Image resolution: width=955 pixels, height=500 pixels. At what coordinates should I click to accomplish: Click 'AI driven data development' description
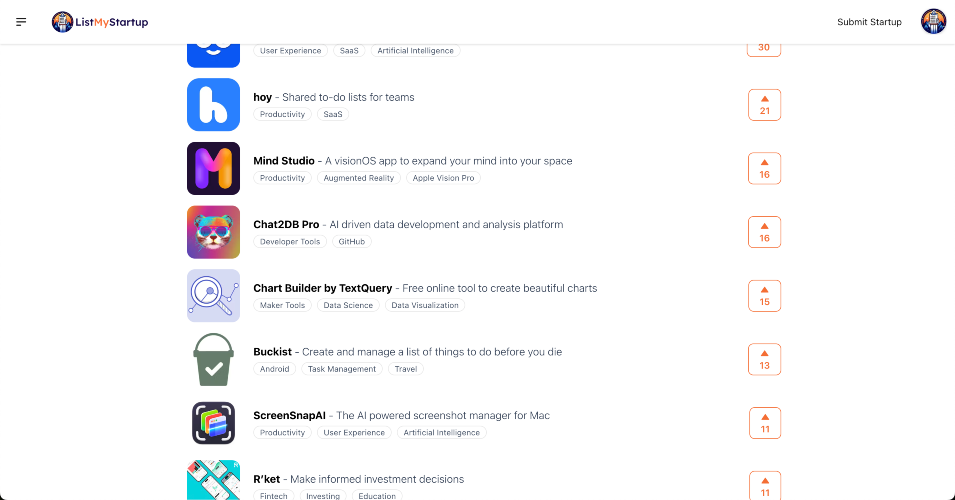[x=446, y=224]
